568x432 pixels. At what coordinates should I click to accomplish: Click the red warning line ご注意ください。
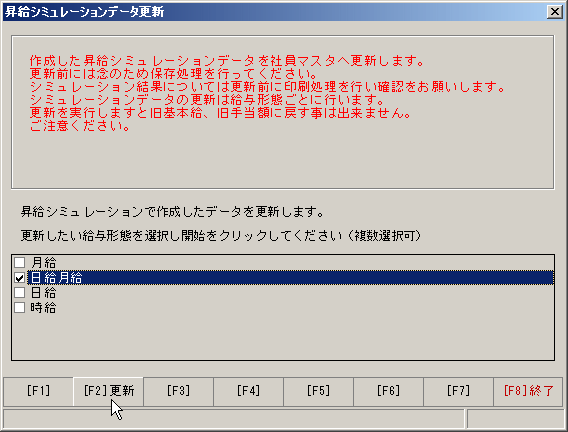click(80, 126)
